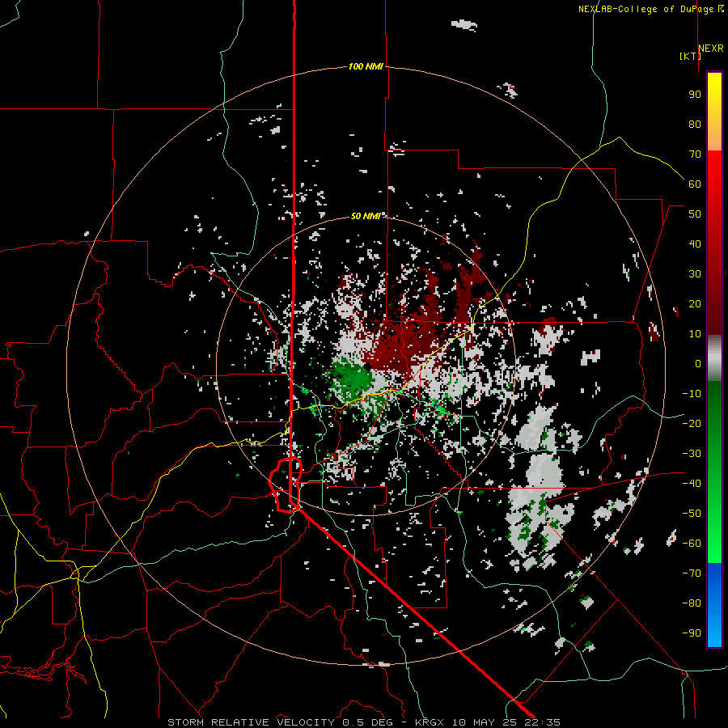Select the -70 value on velocity scale
The image size is (728, 728).
692,574
